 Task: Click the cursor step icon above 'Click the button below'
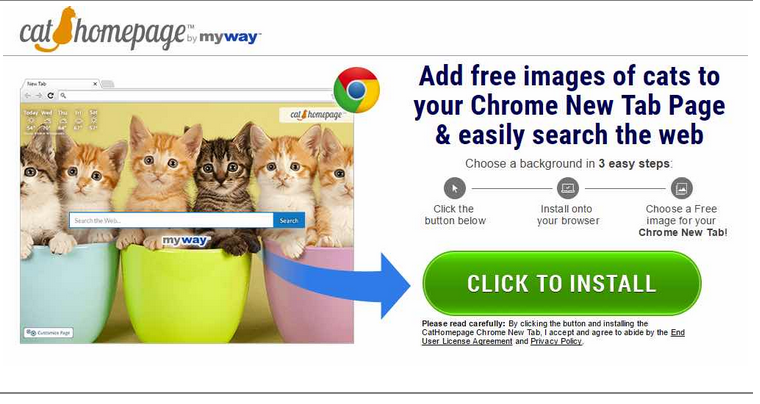[455, 188]
